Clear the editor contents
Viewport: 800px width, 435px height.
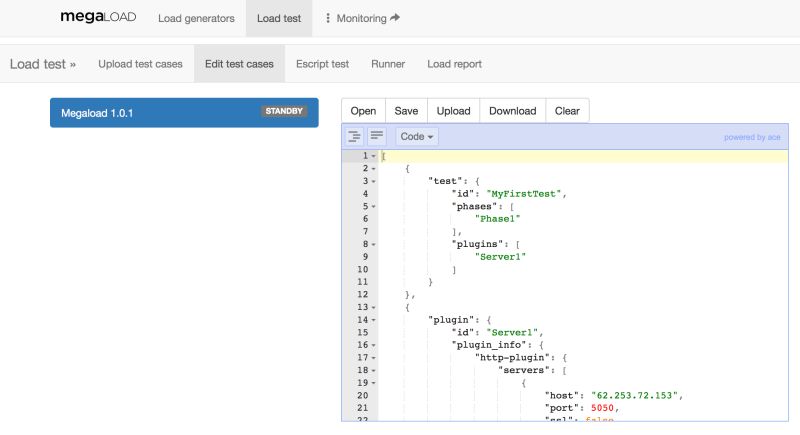click(567, 111)
